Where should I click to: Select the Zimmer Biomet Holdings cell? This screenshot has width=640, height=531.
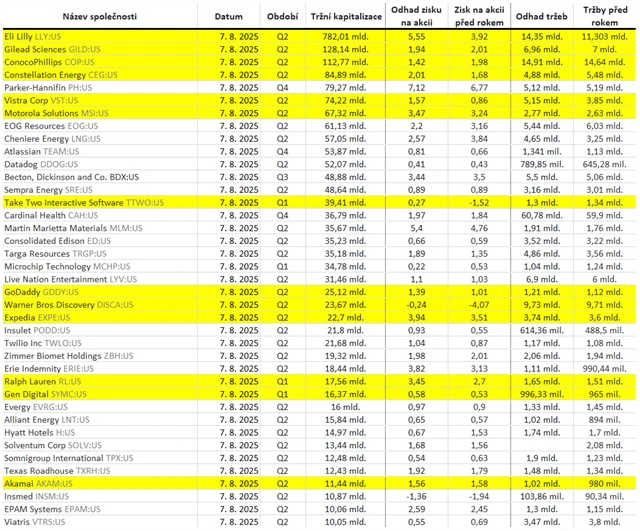100,356
